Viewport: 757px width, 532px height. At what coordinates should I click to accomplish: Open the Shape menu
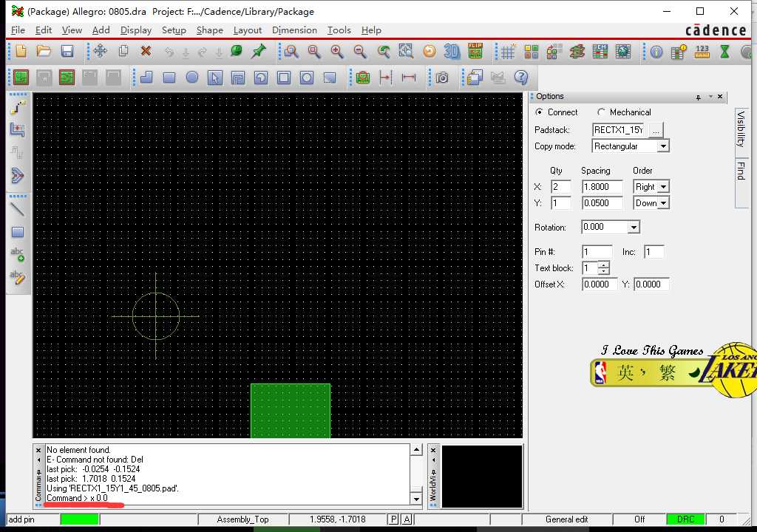(x=209, y=30)
